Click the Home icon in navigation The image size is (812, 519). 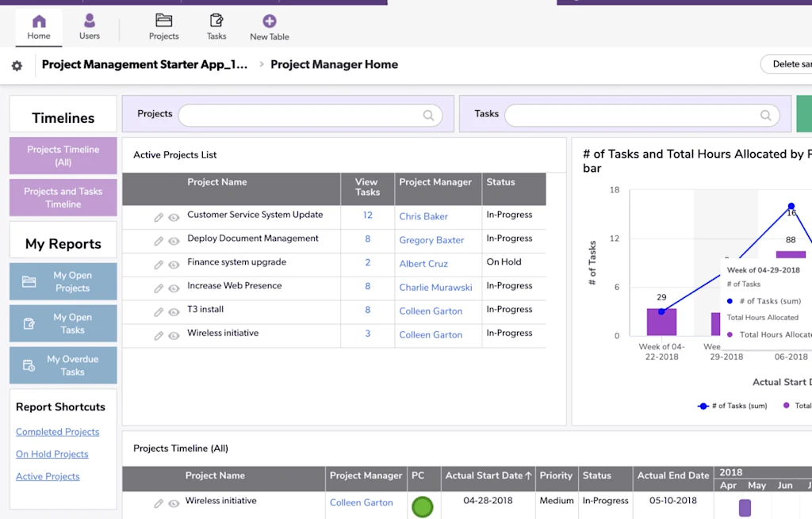click(x=39, y=21)
